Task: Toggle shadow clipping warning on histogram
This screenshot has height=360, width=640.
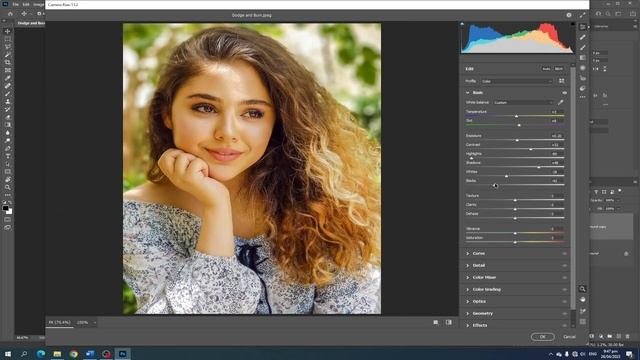Action: [x=462, y=24]
